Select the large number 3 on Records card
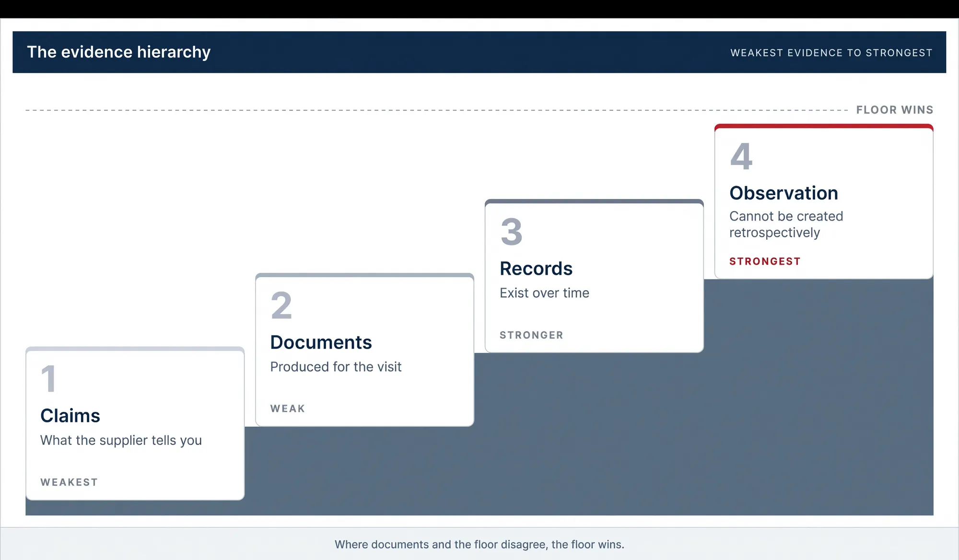Image resolution: width=959 pixels, height=560 pixels. pos(511,231)
